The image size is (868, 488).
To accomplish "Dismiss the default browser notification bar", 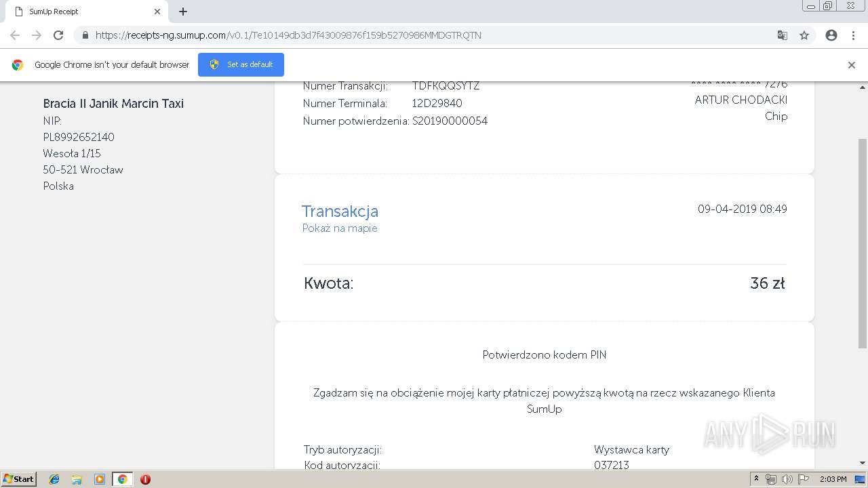I will click(x=852, y=65).
